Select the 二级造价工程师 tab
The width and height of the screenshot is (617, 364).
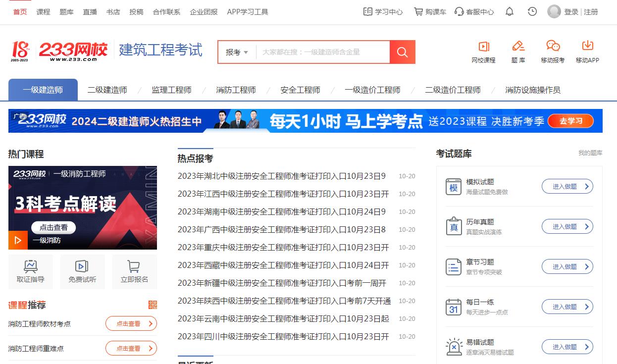pos(453,90)
